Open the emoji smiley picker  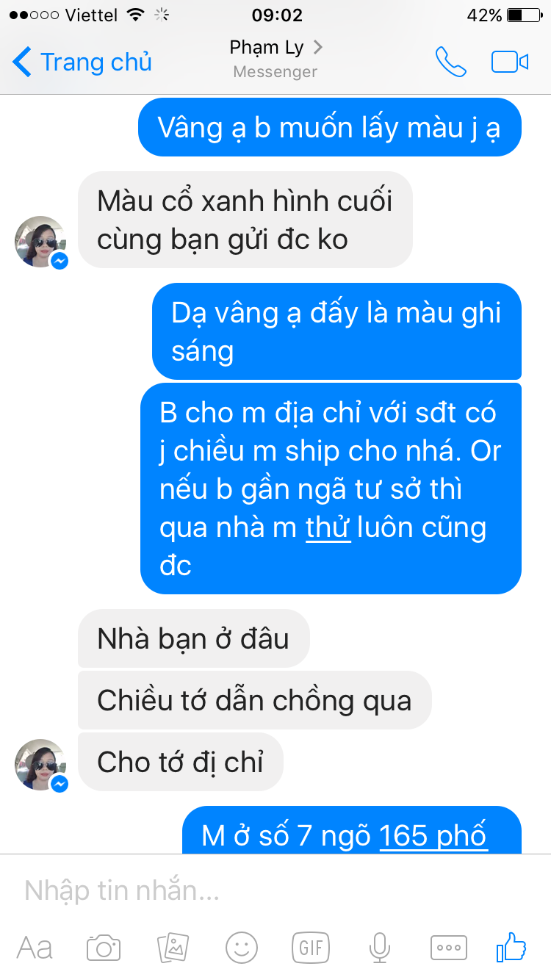242,947
